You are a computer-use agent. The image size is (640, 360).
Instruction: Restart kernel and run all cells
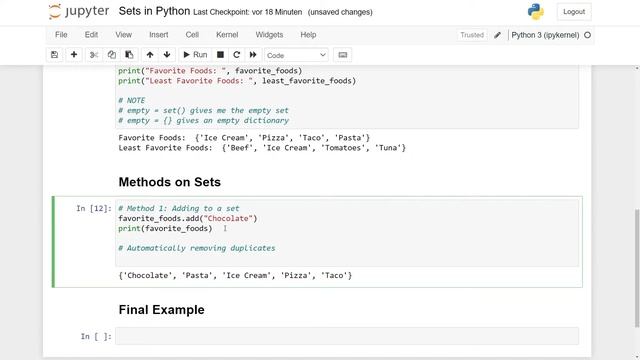(x=253, y=55)
